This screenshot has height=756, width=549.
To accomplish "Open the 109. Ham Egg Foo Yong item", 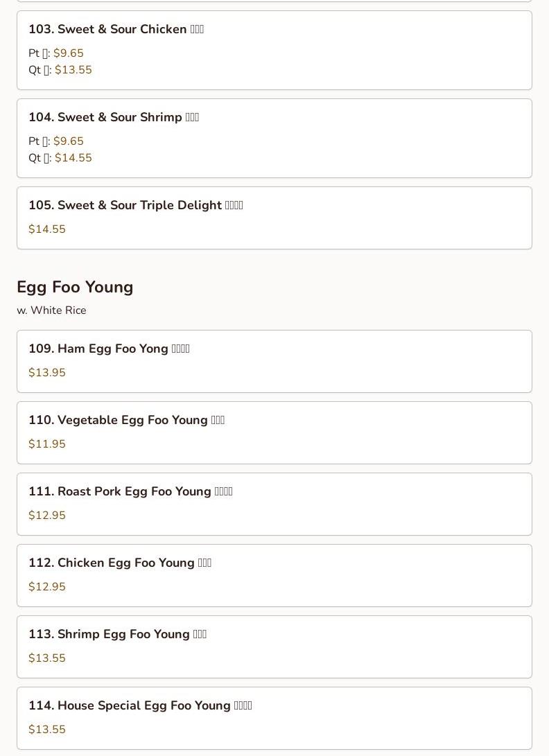I will coord(109,349).
